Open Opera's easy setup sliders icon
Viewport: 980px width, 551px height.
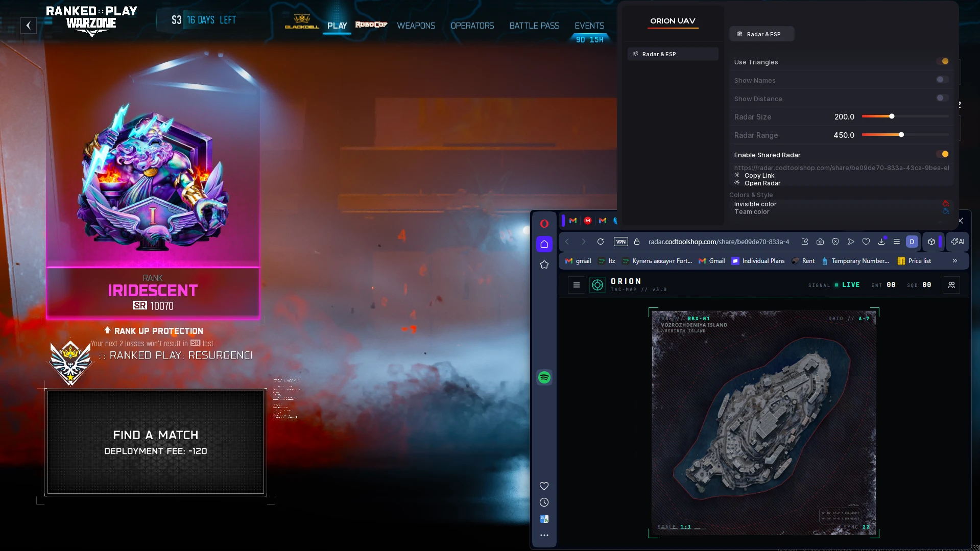(x=897, y=242)
